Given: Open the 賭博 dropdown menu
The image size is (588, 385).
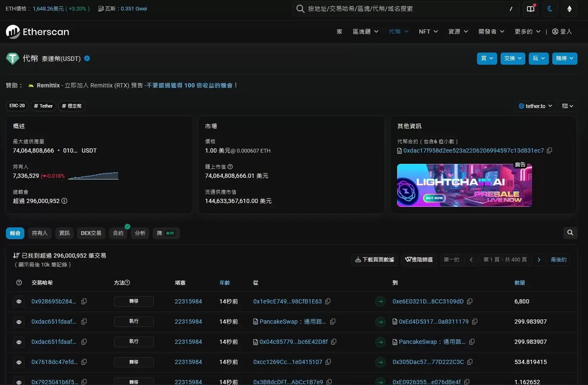Looking at the screenshot, I should point(564,58).
